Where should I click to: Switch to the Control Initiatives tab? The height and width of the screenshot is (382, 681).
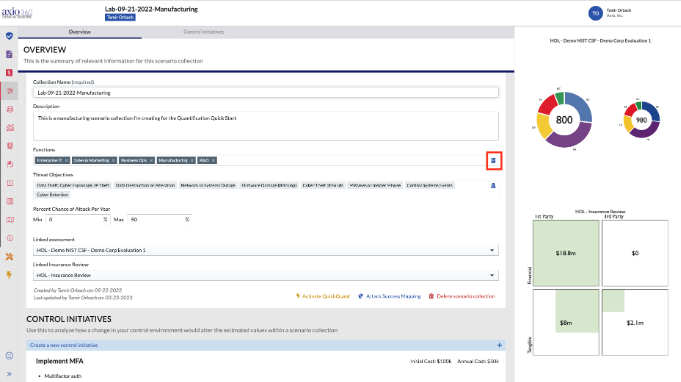click(x=204, y=32)
